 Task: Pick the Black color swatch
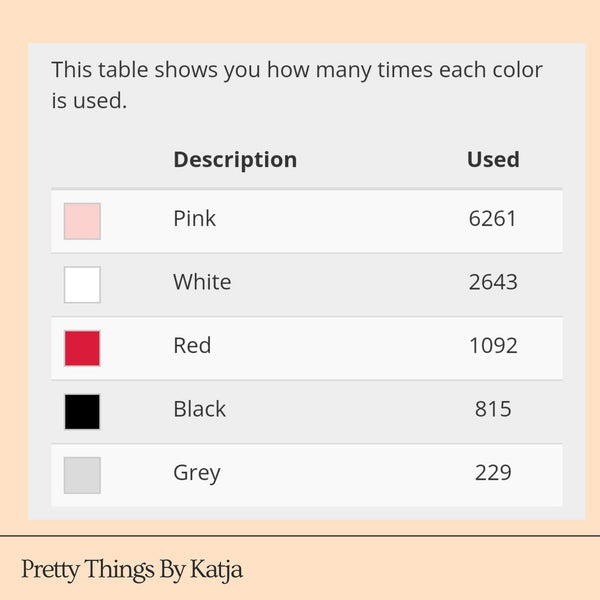click(x=82, y=411)
